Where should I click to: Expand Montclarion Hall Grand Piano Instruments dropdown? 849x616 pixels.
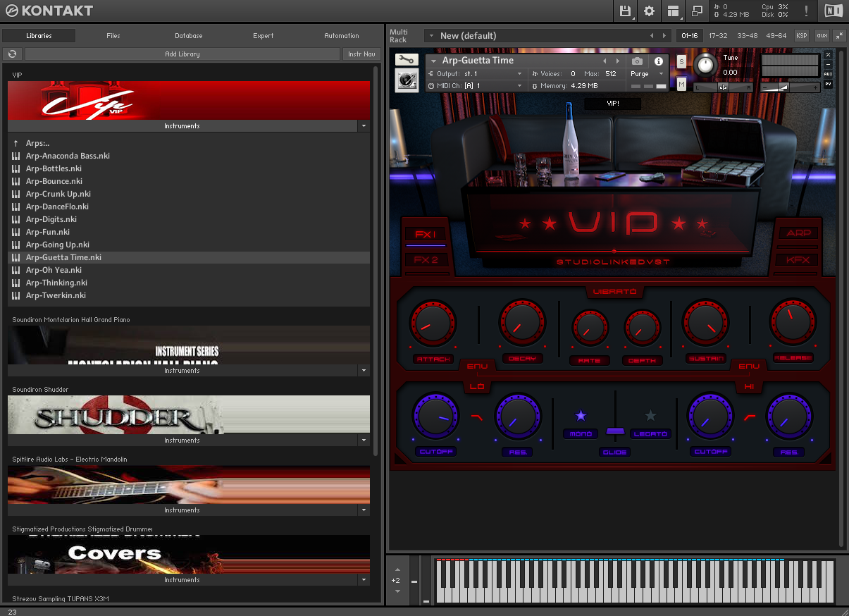(364, 371)
